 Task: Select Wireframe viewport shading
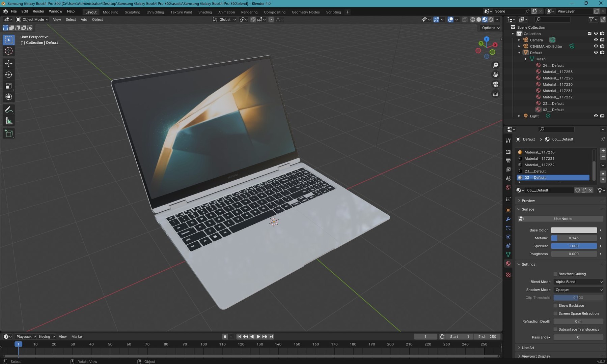(x=473, y=20)
